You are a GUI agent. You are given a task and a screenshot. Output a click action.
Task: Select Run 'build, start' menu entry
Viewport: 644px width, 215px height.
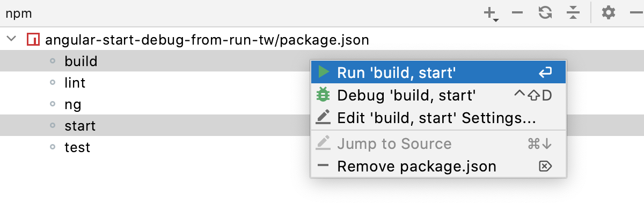point(438,72)
